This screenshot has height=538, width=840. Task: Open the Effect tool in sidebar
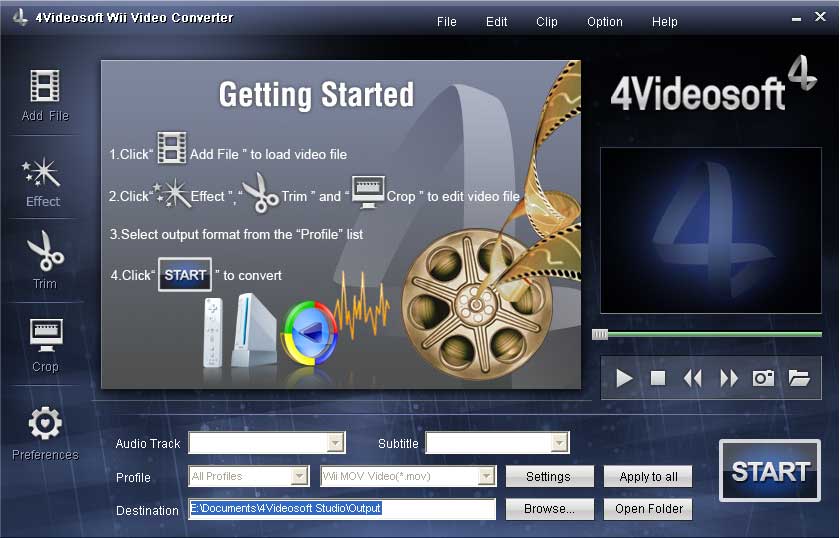coord(43,174)
